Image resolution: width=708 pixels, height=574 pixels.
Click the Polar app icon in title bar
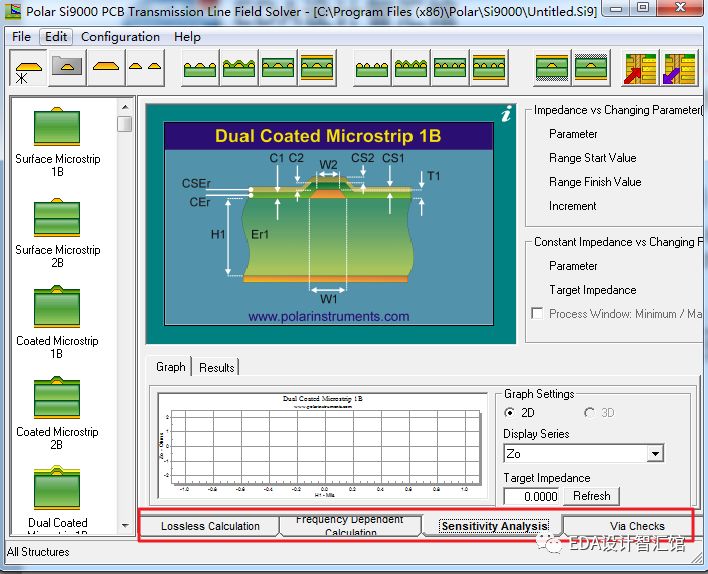coord(13,10)
